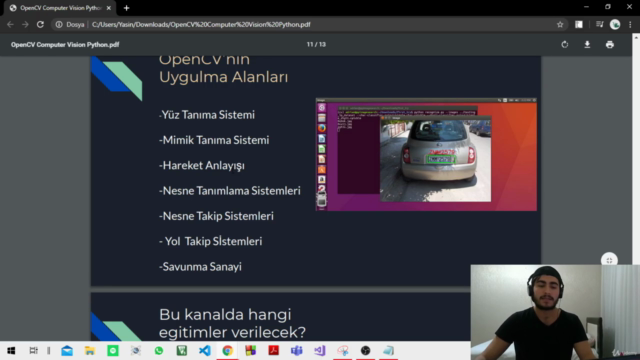Click the PDF title OpenCV Computer Vision Python.pdf

65,44
